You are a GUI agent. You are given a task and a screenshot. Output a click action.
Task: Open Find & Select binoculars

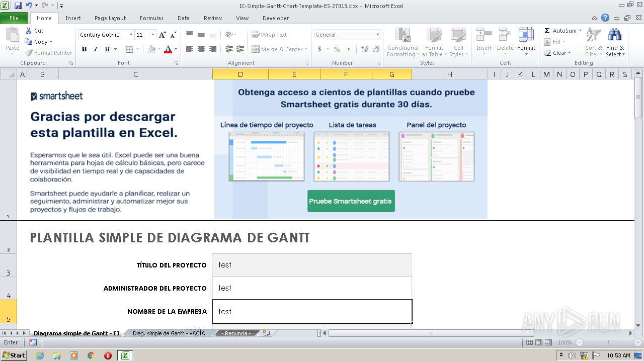[615, 42]
